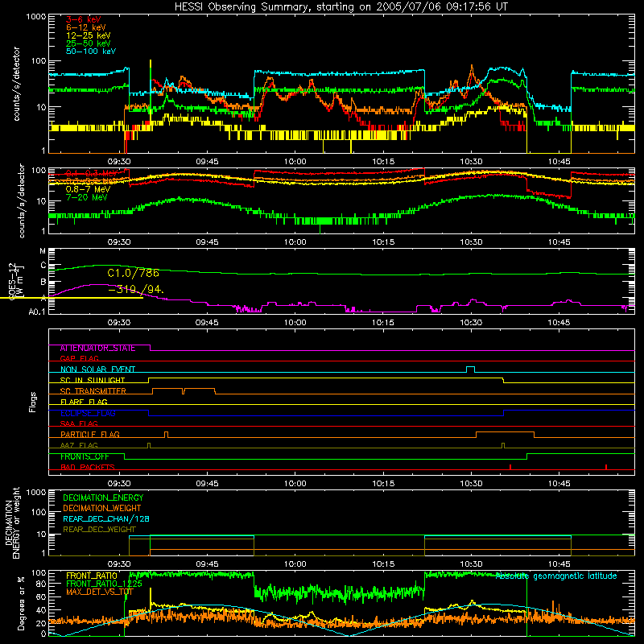The width and height of the screenshot is (644, 644).
Task: Select the ECLIPSE_FLAG label
Action: [88, 413]
